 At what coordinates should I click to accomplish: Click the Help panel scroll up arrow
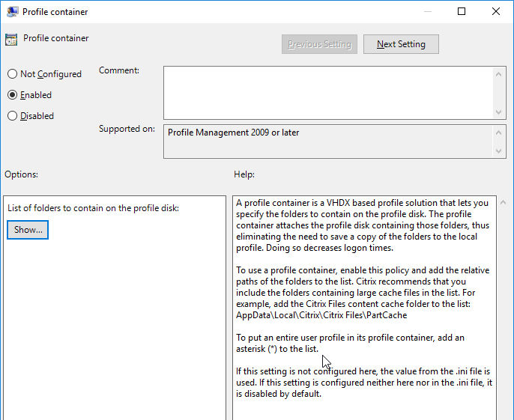[504, 202]
